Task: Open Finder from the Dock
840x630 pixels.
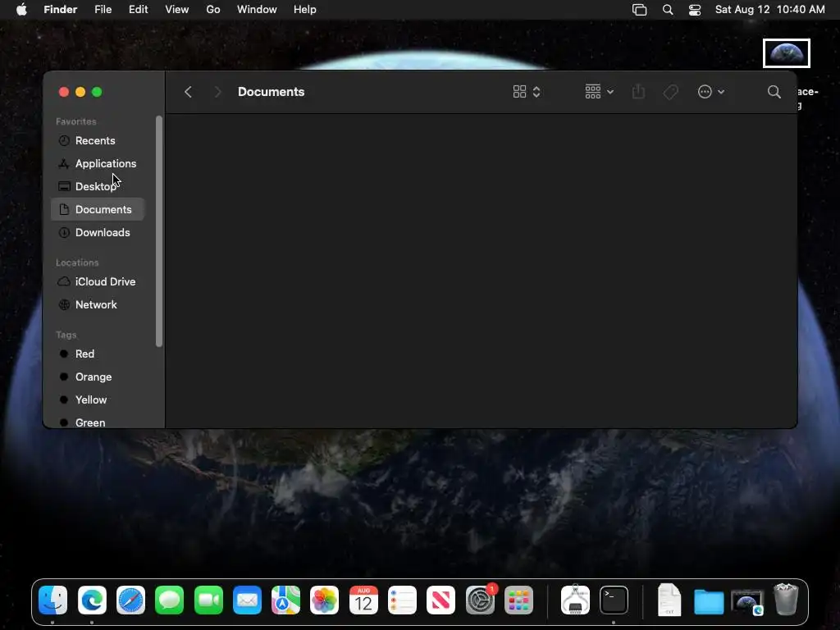Action: [x=53, y=600]
